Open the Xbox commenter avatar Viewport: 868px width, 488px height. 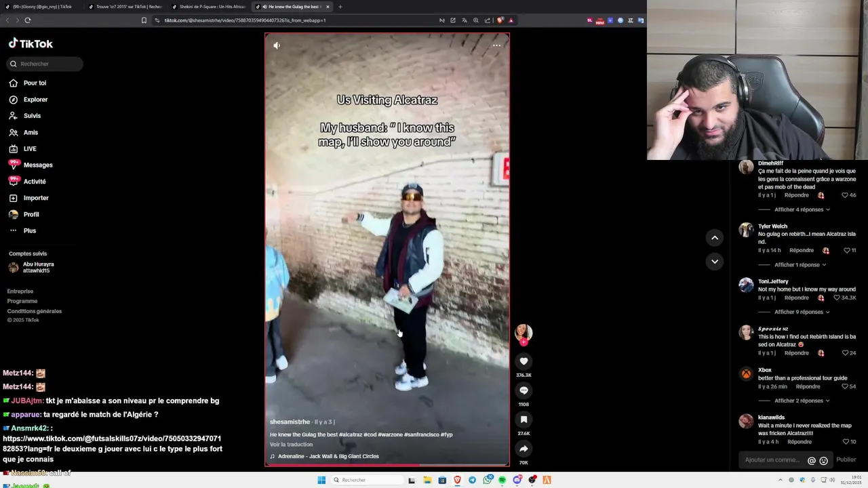pos(746,373)
